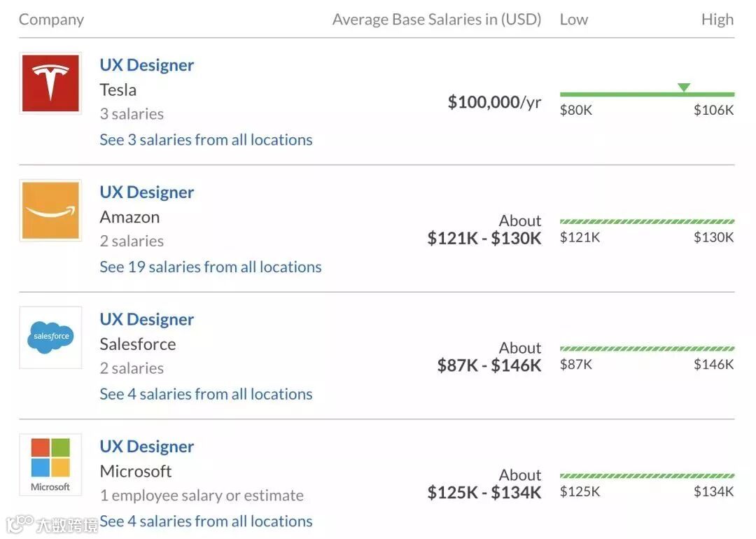756x539 pixels.
Task: See 4 salaries from all locations for Salesforce
Action: 206,394
